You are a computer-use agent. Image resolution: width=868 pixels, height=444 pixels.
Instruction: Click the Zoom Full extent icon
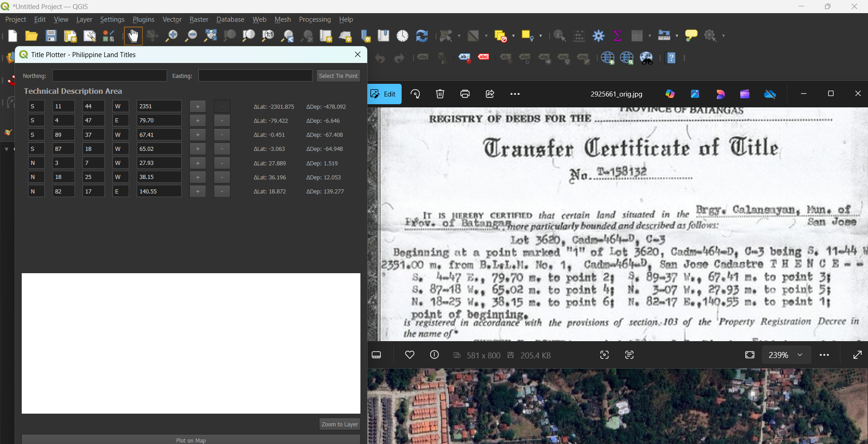point(210,36)
